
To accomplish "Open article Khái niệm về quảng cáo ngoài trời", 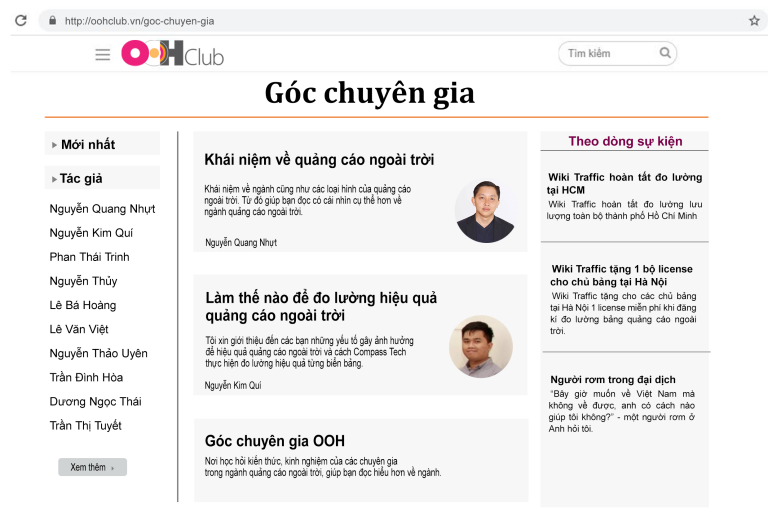I will [x=319, y=160].
